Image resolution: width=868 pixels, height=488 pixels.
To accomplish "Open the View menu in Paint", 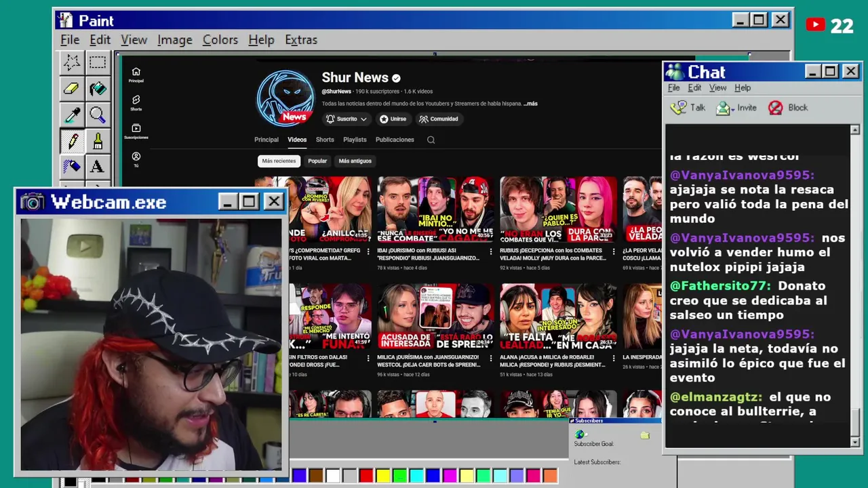I will tap(134, 40).
